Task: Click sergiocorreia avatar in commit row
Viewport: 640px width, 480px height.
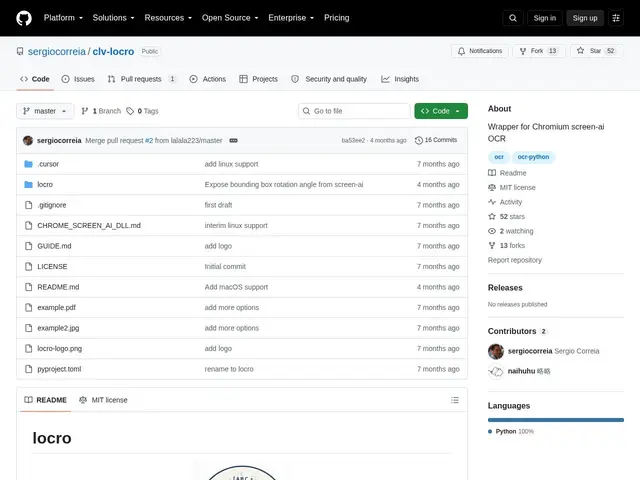Action: click(x=28, y=140)
